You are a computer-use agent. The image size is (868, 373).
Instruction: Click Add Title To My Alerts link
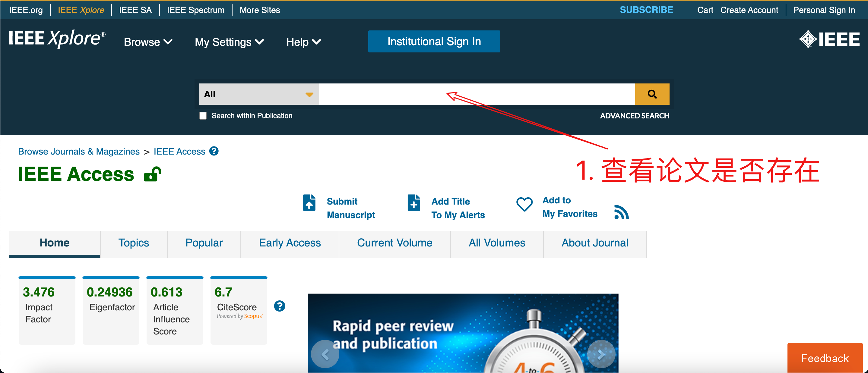point(458,208)
